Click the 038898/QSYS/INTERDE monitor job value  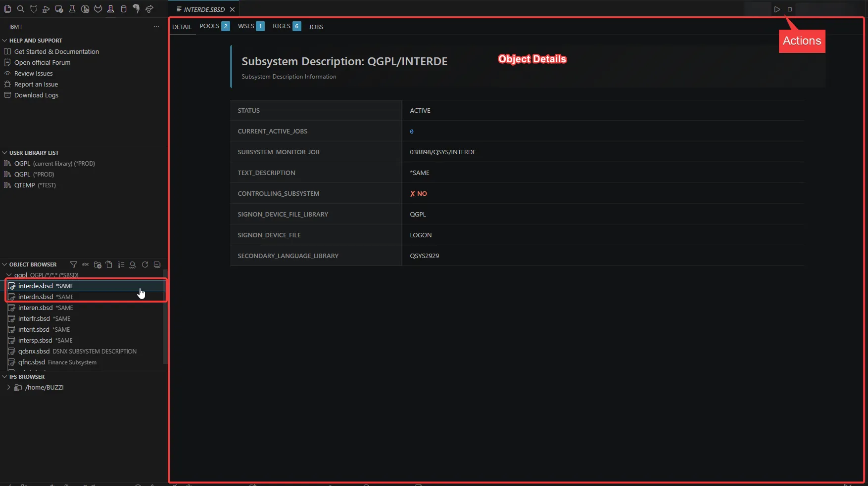point(443,152)
